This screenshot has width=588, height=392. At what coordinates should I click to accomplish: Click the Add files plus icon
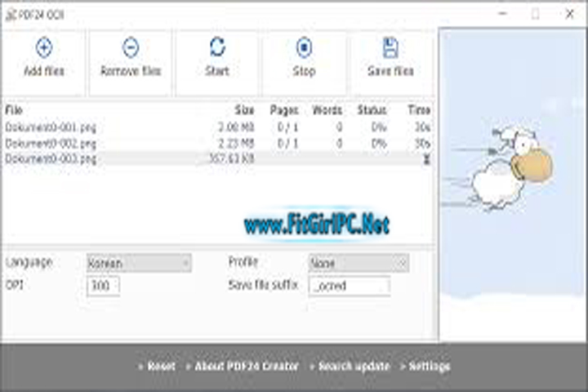[x=43, y=47]
